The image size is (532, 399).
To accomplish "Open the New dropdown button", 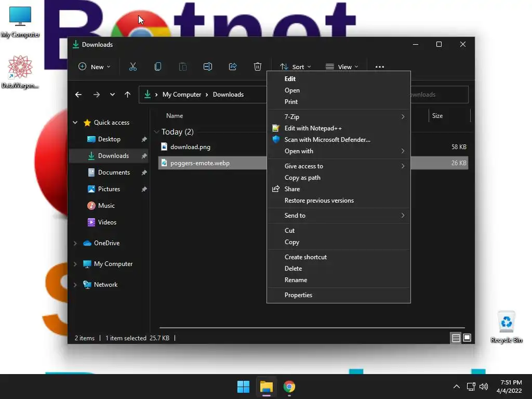I will coord(95,67).
